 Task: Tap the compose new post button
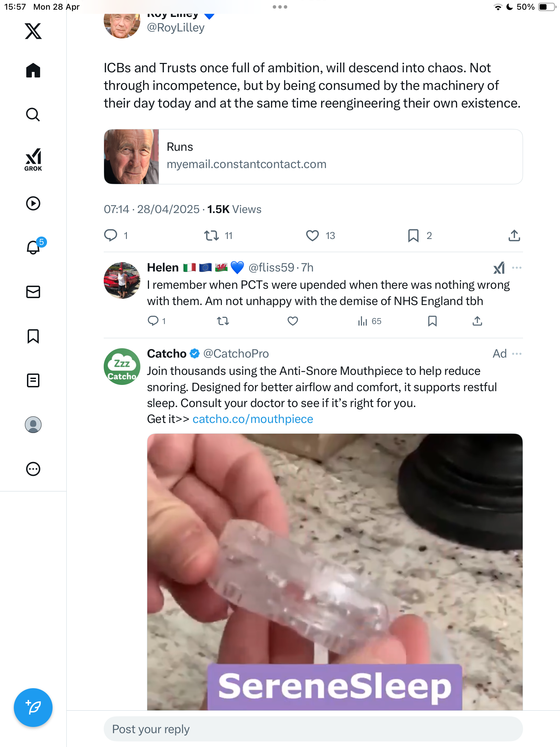click(x=33, y=708)
